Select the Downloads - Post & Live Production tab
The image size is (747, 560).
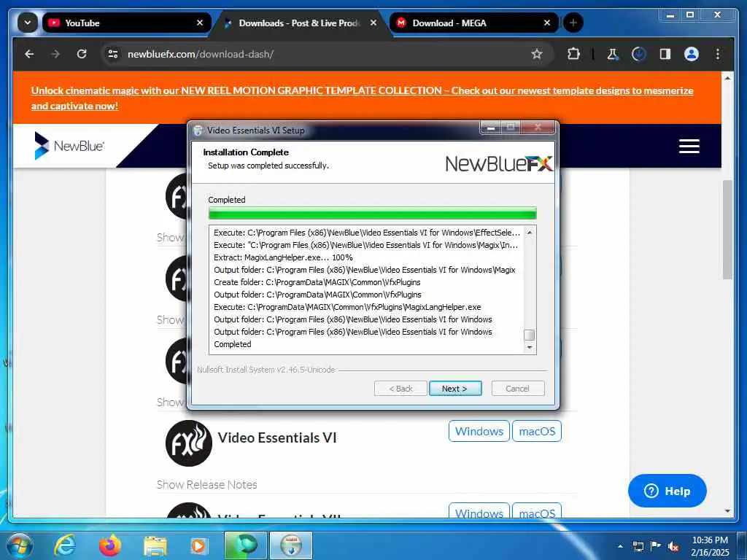click(x=299, y=23)
